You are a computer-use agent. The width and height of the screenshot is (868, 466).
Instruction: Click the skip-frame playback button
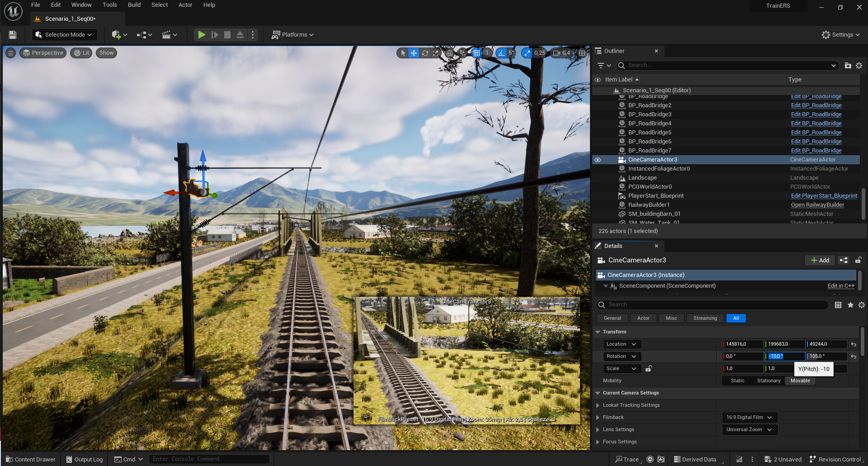click(x=215, y=35)
